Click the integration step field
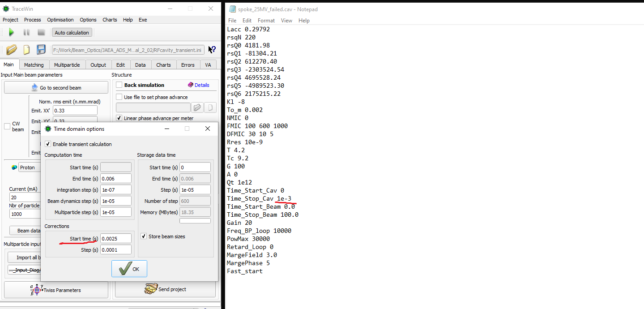644x309 pixels. [116, 190]
